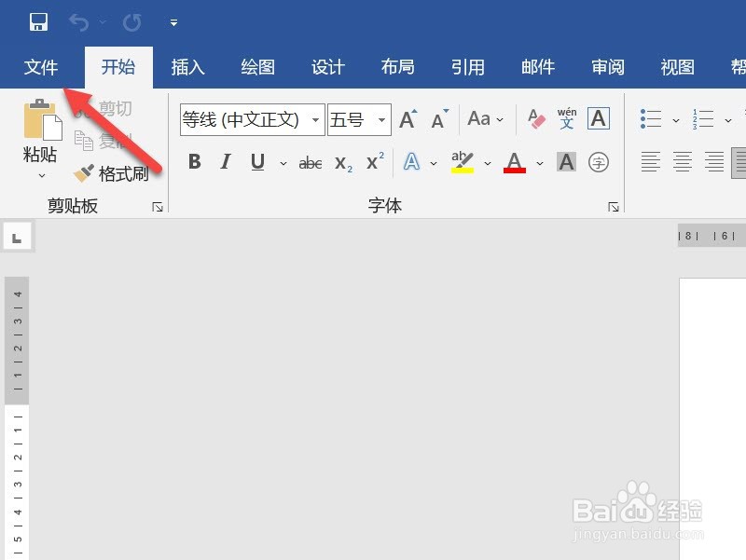Screen dimensions: 746x560
Task: Open the Change Case Aa dropdown
Action: (x=486, y=119)
